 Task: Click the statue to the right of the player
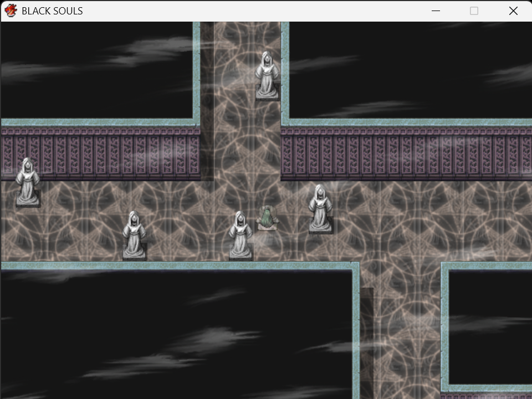pos(320,209)
